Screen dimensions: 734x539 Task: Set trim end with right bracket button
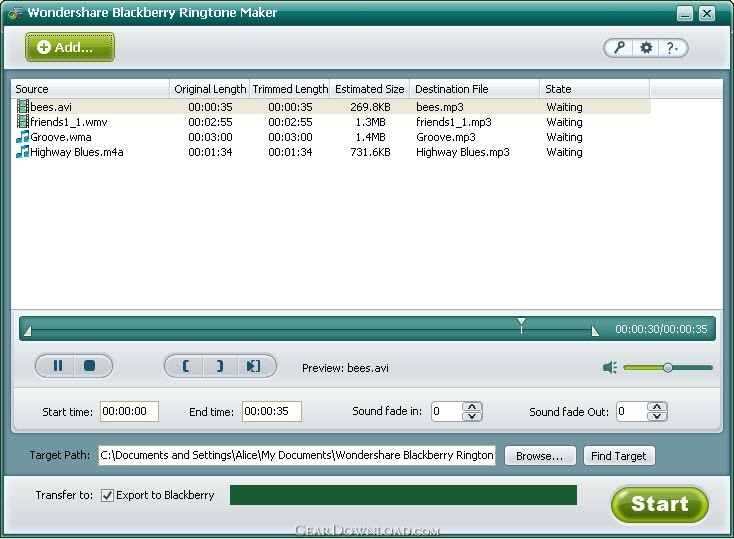(x=220, y=366)
